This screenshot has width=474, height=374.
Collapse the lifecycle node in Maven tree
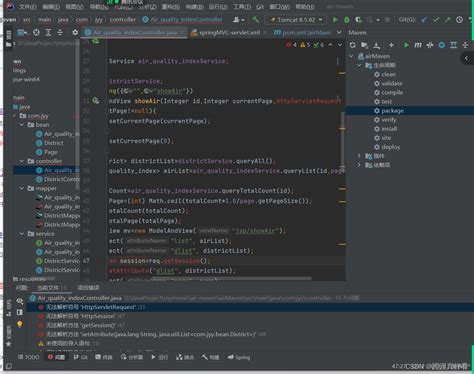coord(359,65)
